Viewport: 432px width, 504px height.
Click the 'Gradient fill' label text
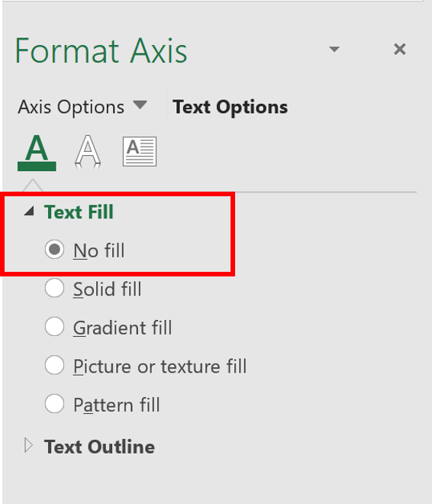[x=123, y=328]
